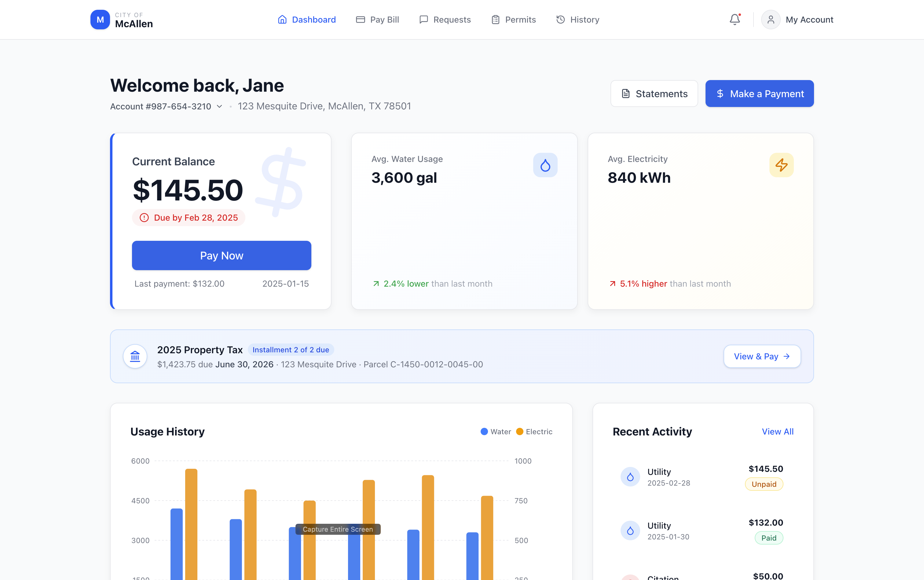Toggle the Electric series in chart legend
924x580 pixels.
(534, 431)
